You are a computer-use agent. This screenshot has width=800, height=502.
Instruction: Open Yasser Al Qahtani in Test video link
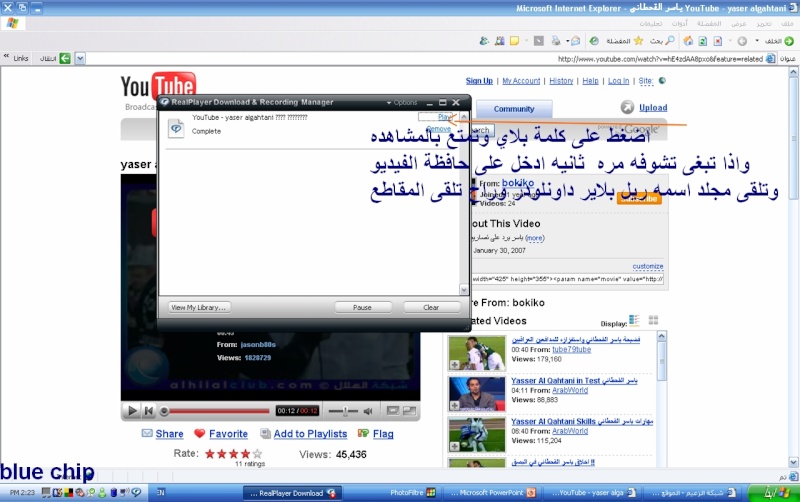pyautogui.click(x=574, y=381)
